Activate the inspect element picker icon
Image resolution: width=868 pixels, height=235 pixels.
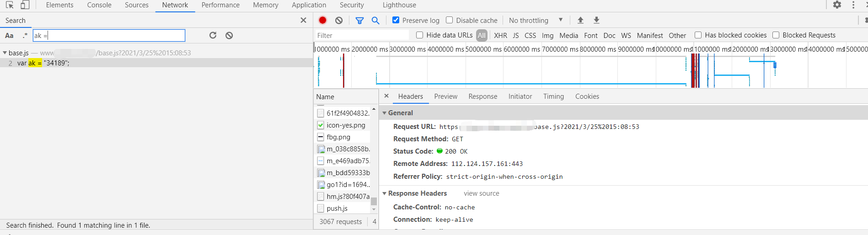[10, 5]
